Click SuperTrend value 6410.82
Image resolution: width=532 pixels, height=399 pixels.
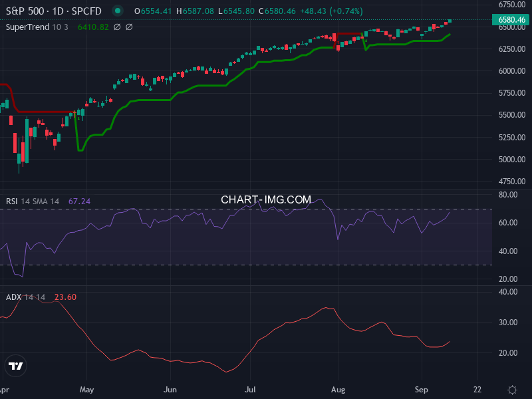[93, 27]
